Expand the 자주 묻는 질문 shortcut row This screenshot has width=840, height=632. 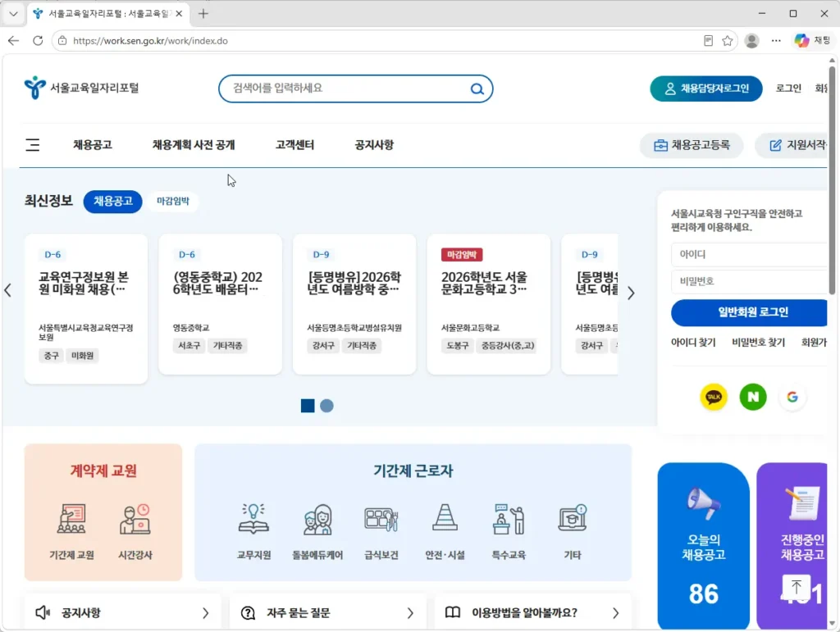point(328,612)
